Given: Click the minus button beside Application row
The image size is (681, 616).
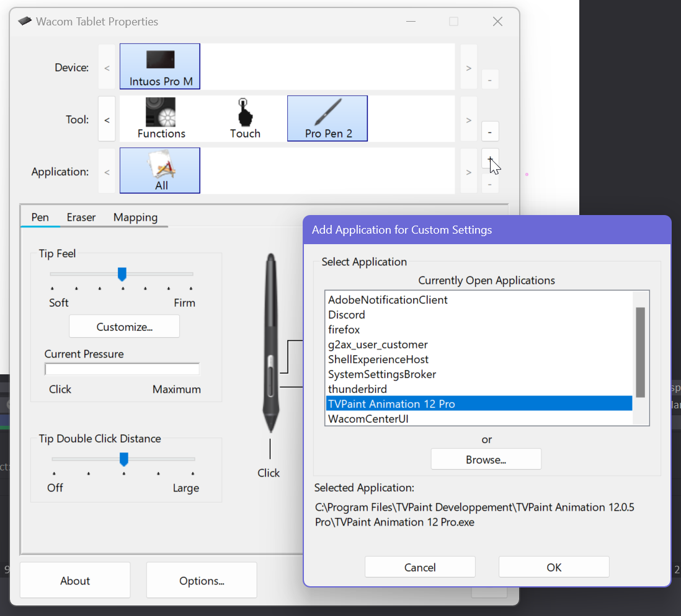Looking at the screenshot, I should click(x=490, y=185).
